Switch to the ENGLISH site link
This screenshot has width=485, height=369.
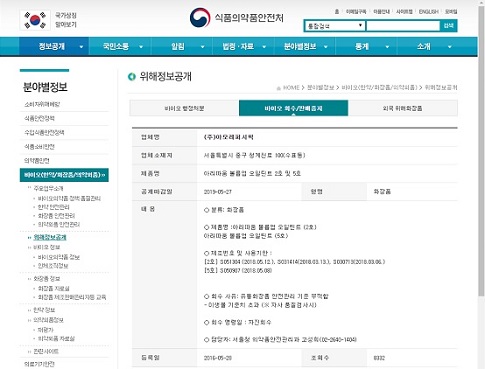point(429,12)
